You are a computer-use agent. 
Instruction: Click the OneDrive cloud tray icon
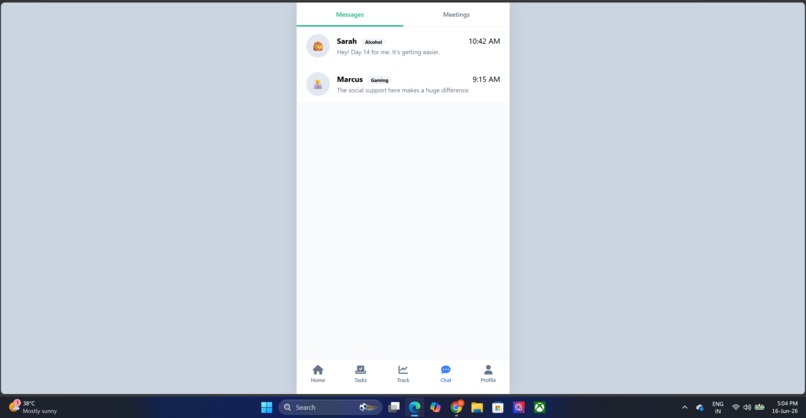(700, 407)
